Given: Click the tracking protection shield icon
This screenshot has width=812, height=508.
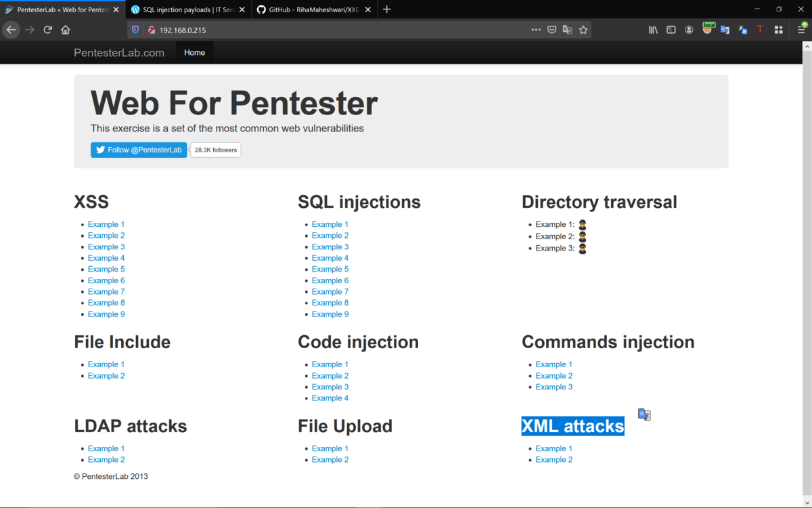Looking at the screenshot, I should click(x=135, y=30).
